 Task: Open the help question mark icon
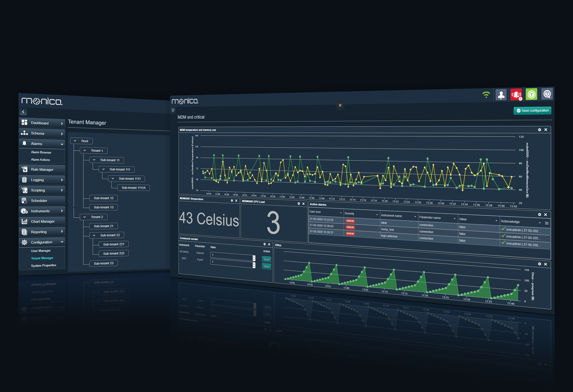tap(547, 94)
